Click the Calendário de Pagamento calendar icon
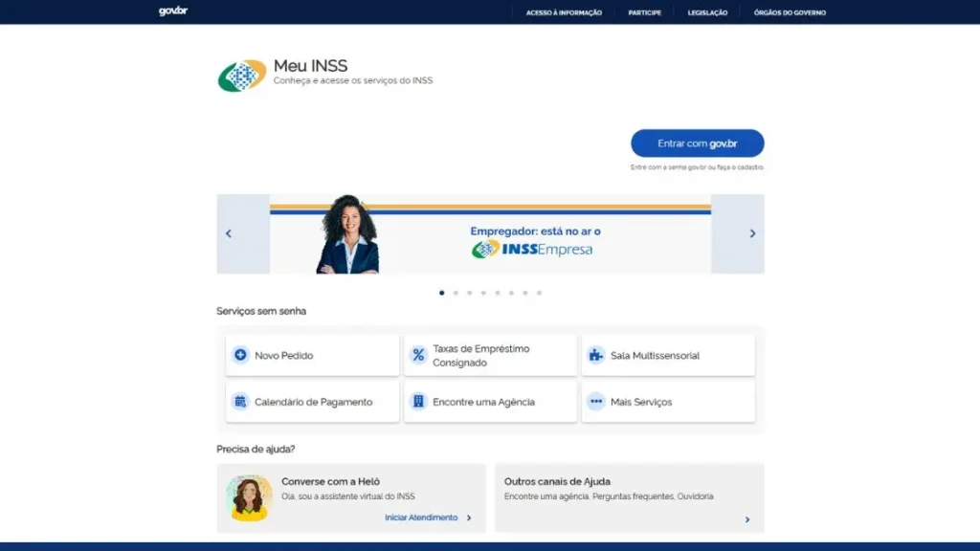This screenshot has height=551, width=980. point(240,401)
